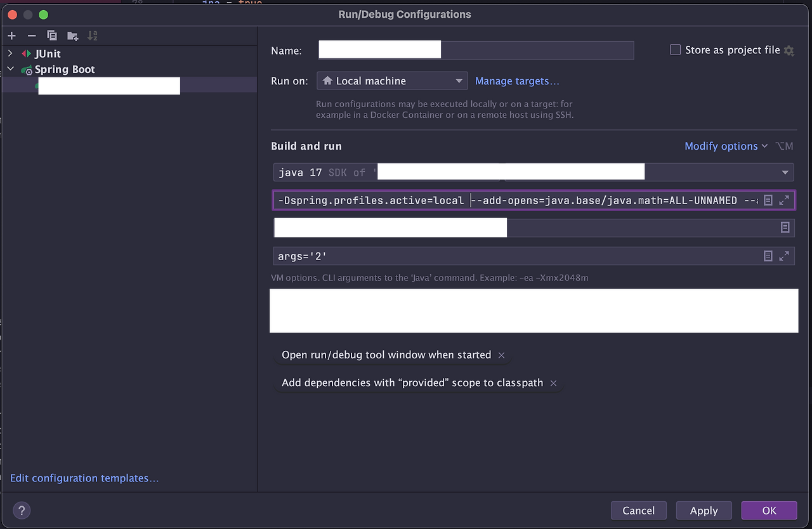This screenshot has width=812, height=529.
Task: Copy the selected configuration
Action: pos(52,36)
